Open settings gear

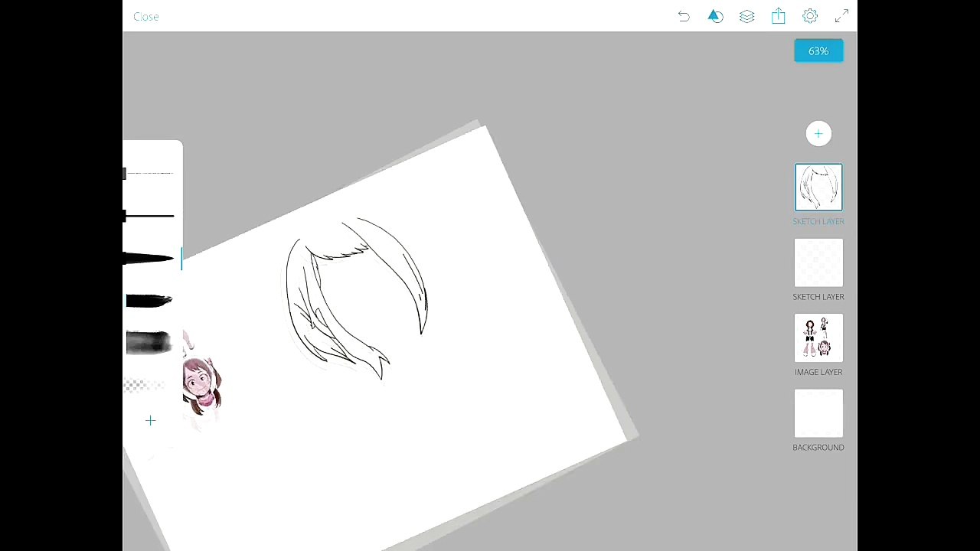coord(810,16)
